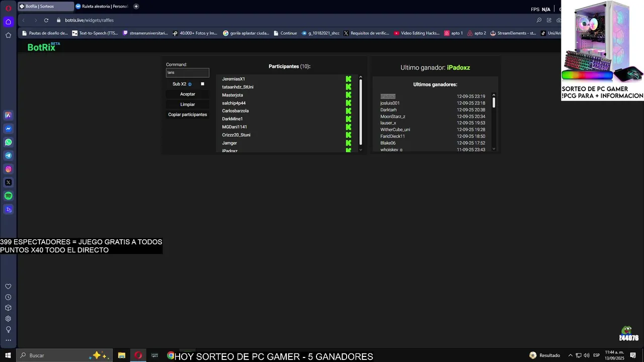The image size is (644, 362).
Task: Open the notification center in taskbar
Action: coord(633,355)
